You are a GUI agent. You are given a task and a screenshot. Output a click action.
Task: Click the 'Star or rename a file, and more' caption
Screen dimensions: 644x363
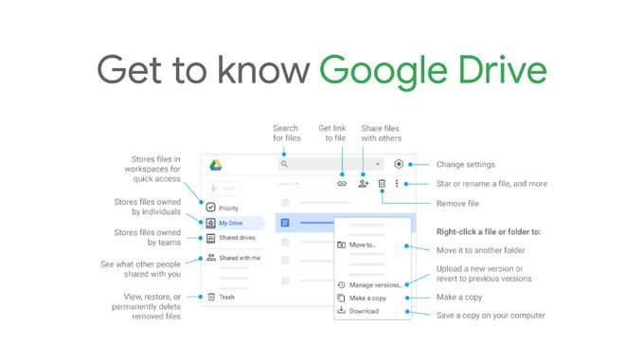492,184
